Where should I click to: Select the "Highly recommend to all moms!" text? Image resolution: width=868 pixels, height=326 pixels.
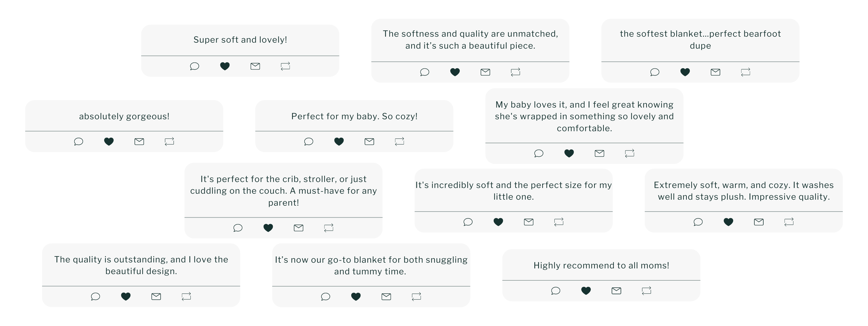(x=601, y=266)
